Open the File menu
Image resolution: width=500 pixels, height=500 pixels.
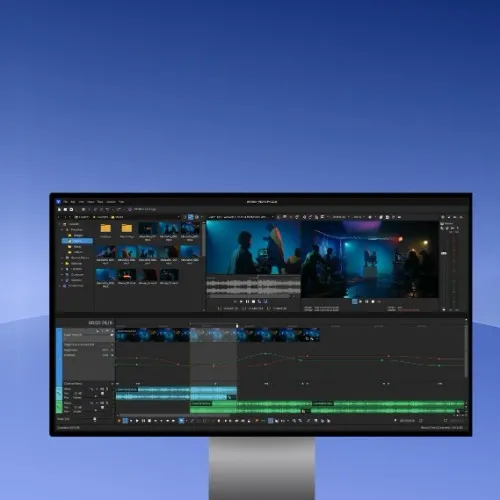tap(65, 202)
